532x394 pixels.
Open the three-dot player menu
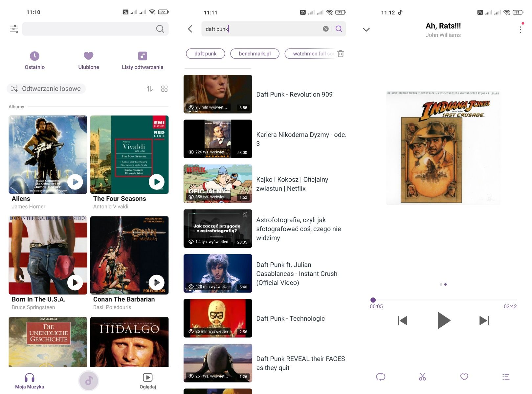point(520,30)
